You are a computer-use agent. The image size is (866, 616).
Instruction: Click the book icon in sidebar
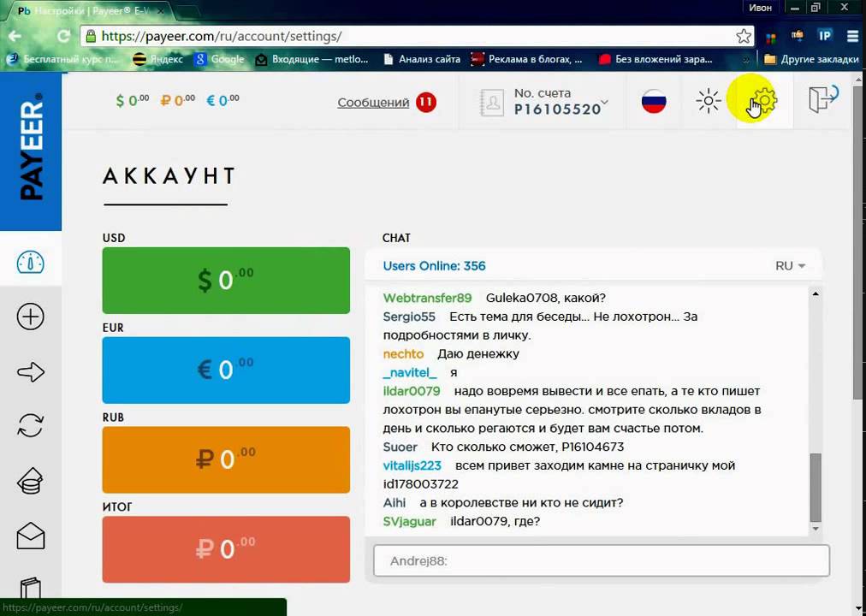(30, 588)
